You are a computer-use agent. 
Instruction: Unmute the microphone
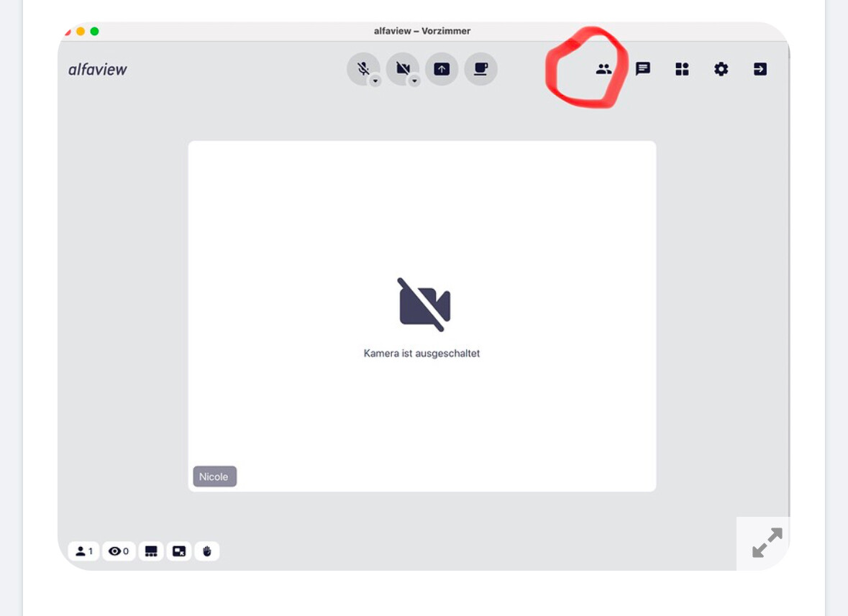(x=363, y=69)
